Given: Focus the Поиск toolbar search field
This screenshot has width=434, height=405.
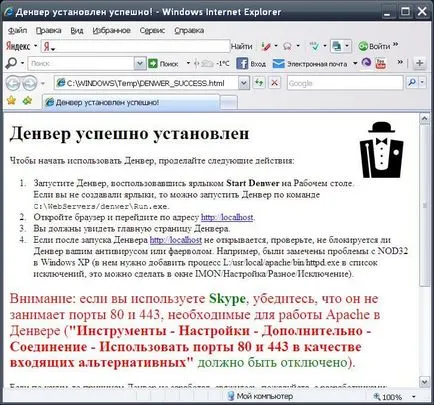Looking at the screenshot, I should point(81,63).
